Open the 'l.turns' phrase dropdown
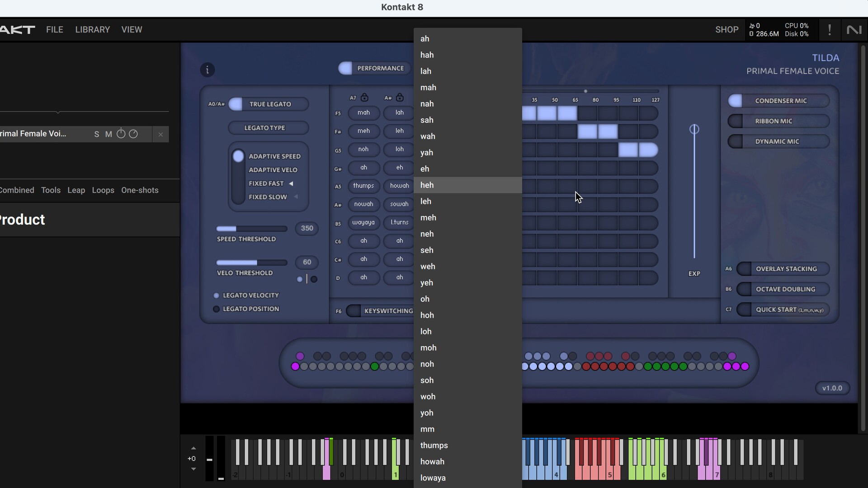This screenshot has height=488, width=868. (x=399, y=222)
